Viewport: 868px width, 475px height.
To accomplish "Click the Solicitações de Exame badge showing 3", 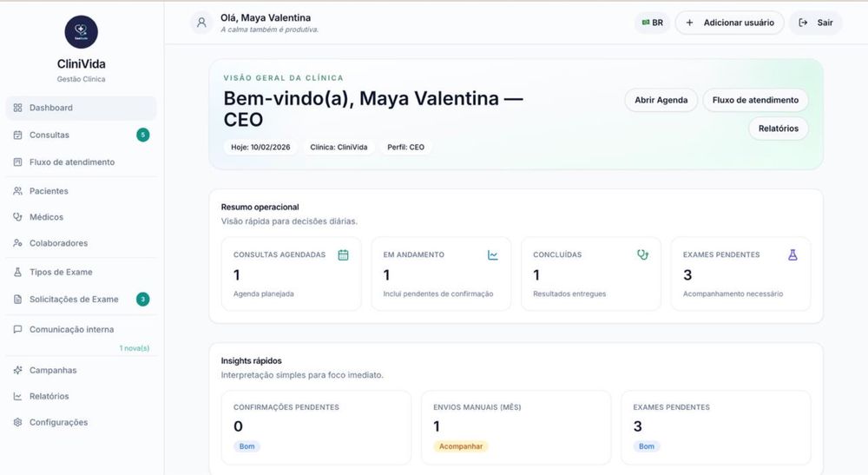I will 143,299.
